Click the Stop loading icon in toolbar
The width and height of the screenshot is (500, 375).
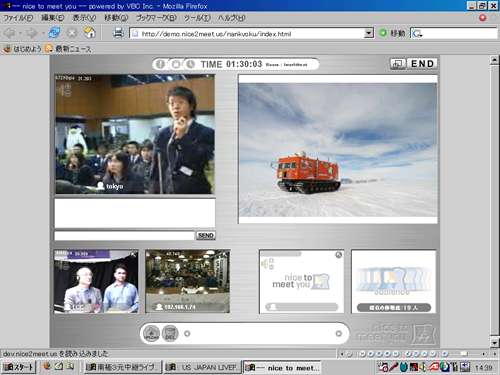coord(72,33)
